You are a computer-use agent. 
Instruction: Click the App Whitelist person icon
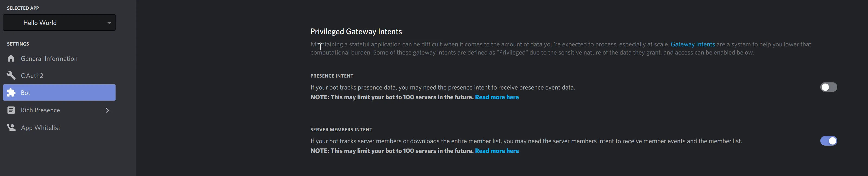coord(11,127)
